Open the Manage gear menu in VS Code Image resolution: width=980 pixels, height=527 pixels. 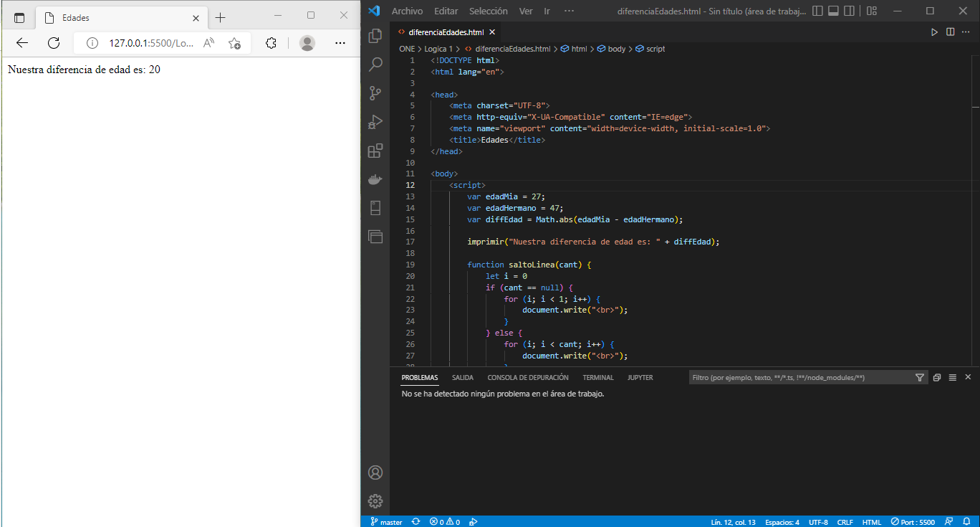coord(375,501)
